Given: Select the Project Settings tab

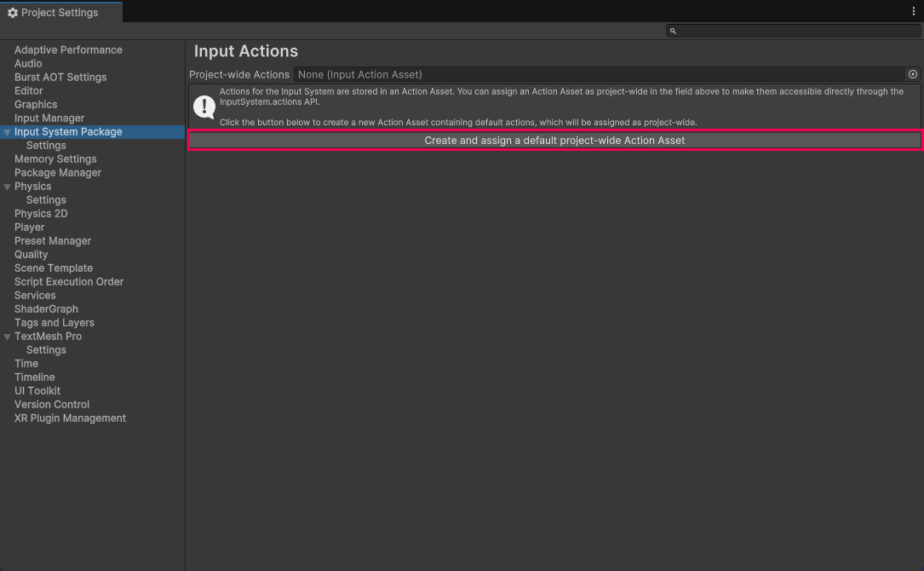Looking at the screenshot, I should tap(60, 13).
